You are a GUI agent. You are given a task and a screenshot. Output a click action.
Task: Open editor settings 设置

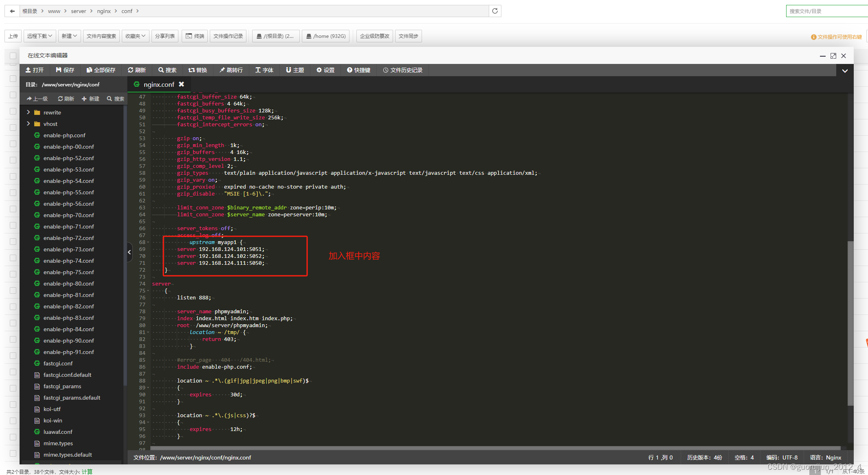pos(325,70)
